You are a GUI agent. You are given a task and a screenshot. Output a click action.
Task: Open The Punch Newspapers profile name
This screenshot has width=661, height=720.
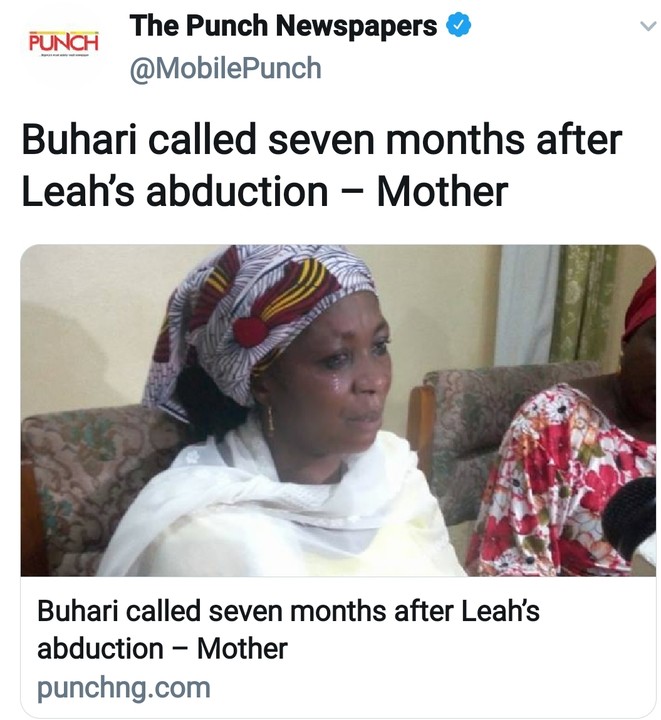click(x=283, y=27)
